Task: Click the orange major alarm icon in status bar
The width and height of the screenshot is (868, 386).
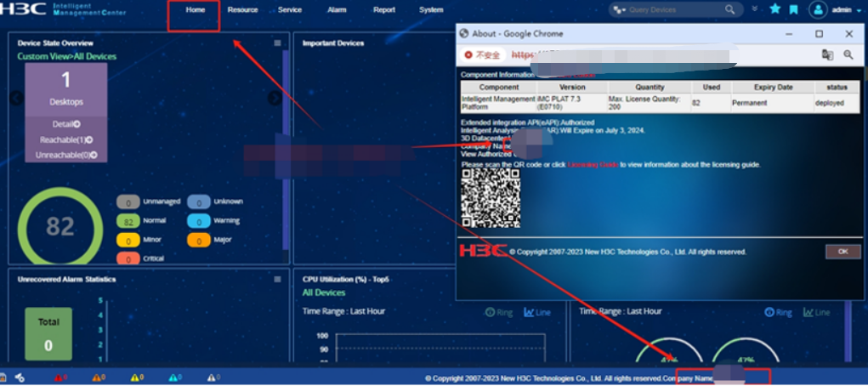Action: 98,377
